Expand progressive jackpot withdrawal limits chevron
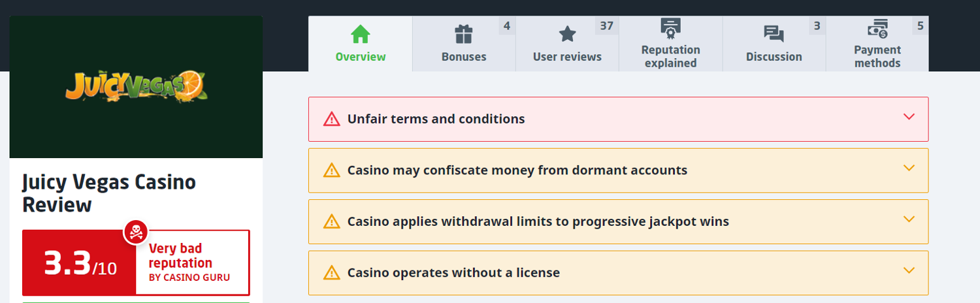Image resolution: width=980 pixels, height=303 pixels. pyautogui.click(x=908, y=219)
